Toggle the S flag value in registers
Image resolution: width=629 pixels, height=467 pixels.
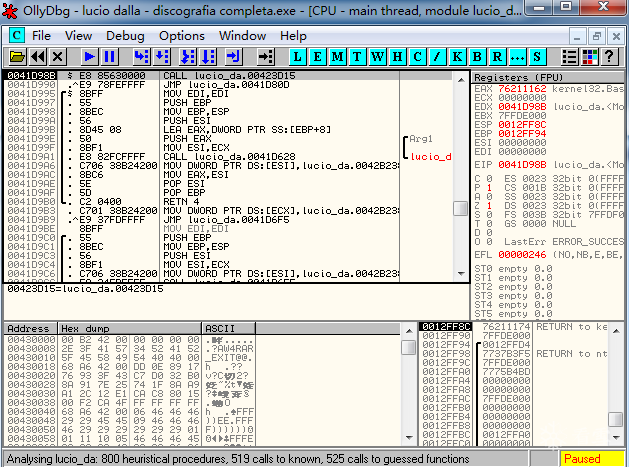click(x=489, y=215)
